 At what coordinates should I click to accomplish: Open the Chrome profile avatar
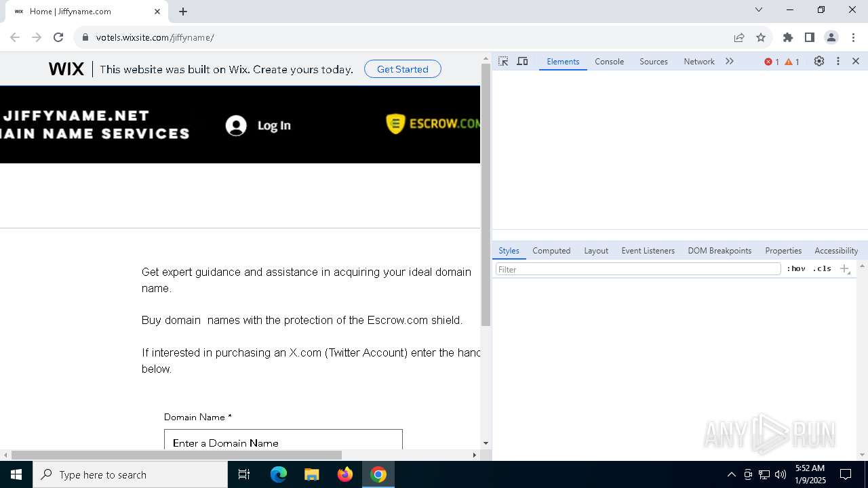click(x=831, y=37)
